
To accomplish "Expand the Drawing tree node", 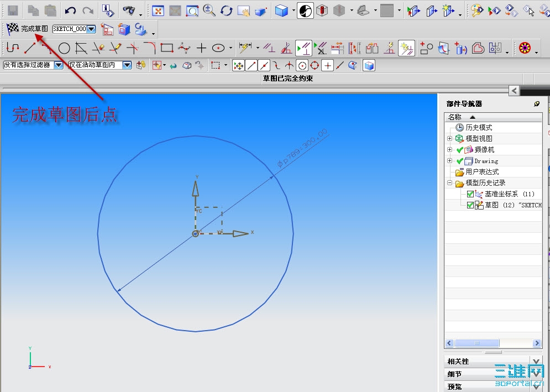I will [x=450, y=161].
